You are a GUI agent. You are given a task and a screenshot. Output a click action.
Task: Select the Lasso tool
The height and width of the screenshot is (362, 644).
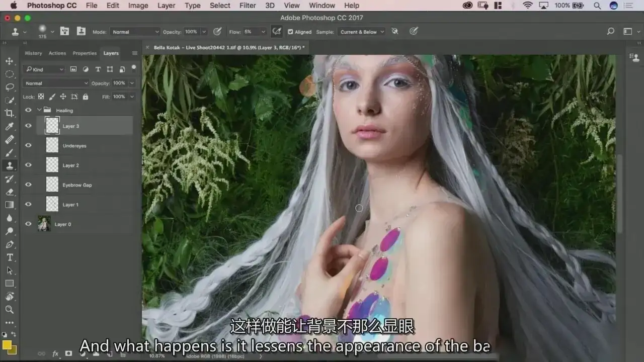pos(9,87)
